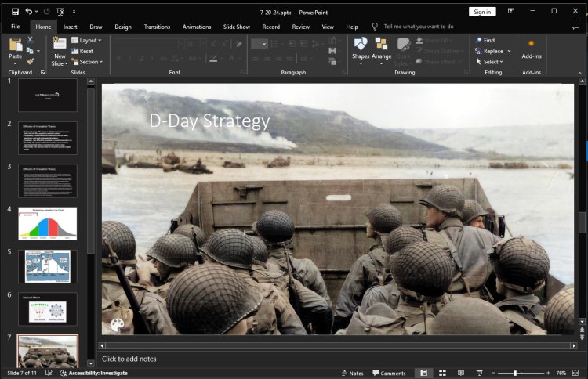Switch to Slide Sorter view
Viewport: 588px width, 379px height.
point(442,373)
